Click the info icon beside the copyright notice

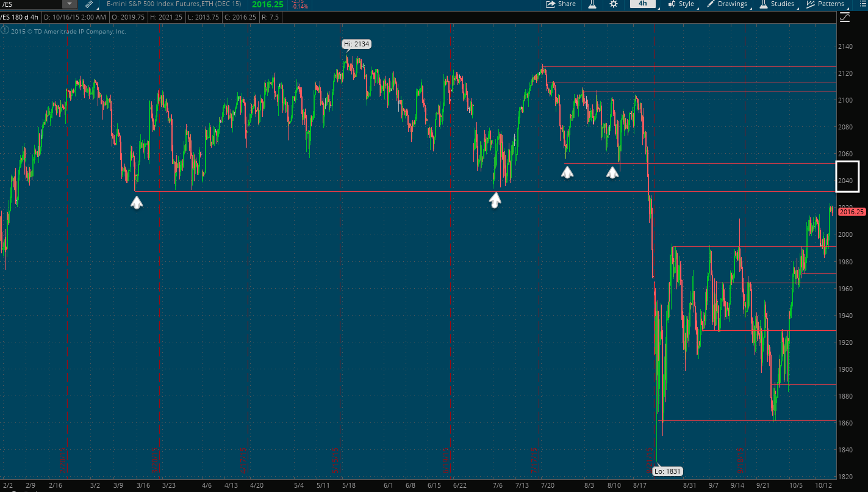pyautogui.click(x=5, y=31)
